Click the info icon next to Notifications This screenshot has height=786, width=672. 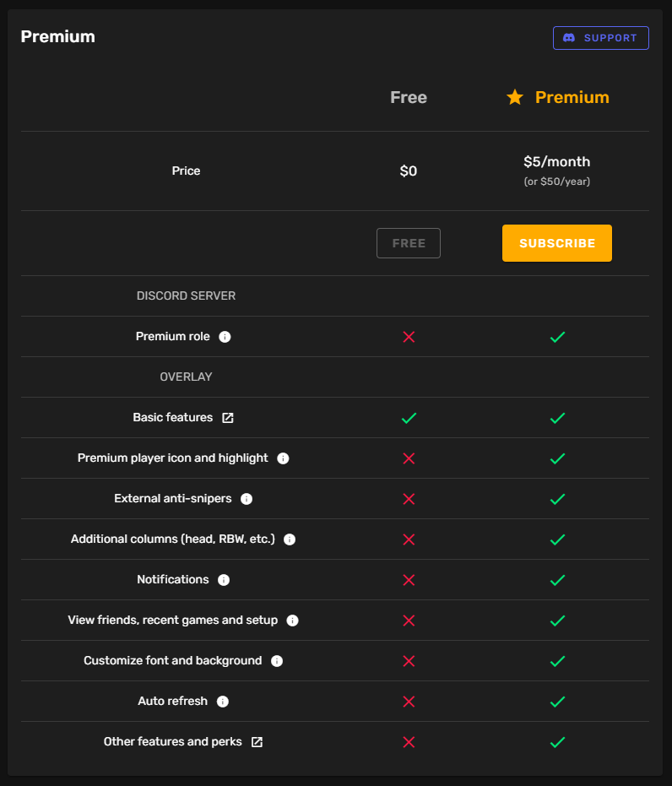pos(224,580)
